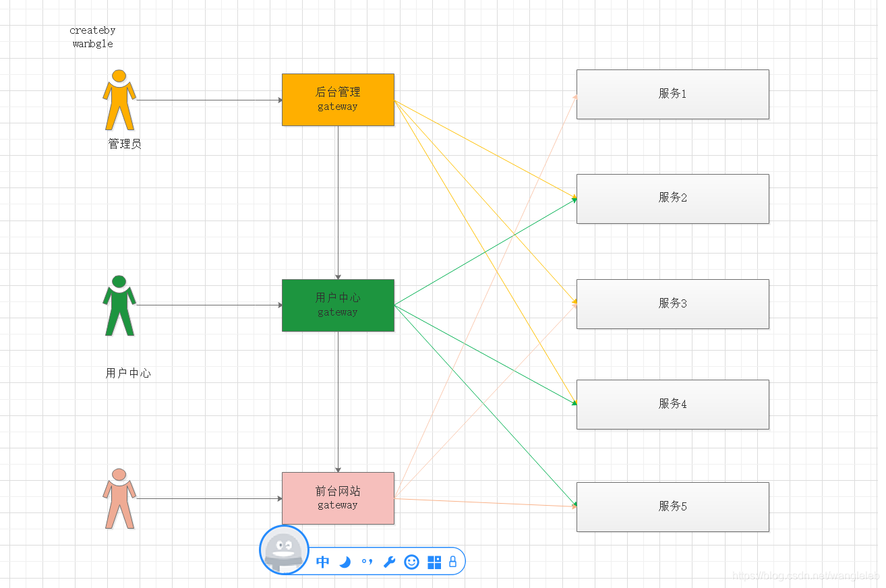The image size is (886, 588).
Task: Open the four-square toolbox grid icon
Action: [x=434, y=562]
